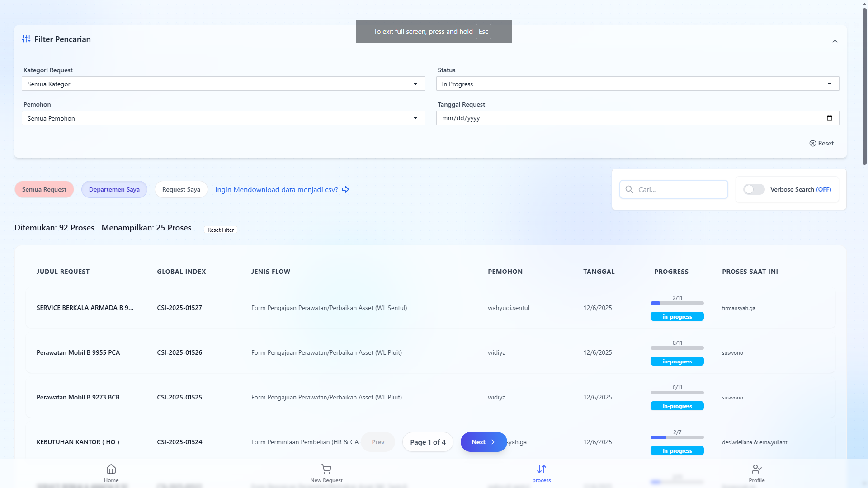The image size is (868, 488).
Task: Click the filter sliders icon beside Filter Pencarian
Action: pyautogui.click(x=26, y=39)
